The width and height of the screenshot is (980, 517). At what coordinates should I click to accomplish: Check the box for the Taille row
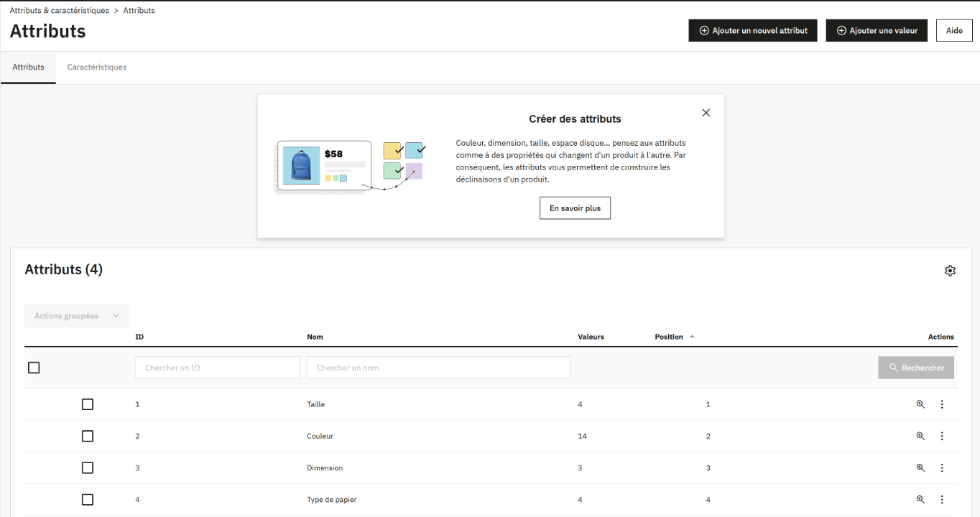pos(88,404)
